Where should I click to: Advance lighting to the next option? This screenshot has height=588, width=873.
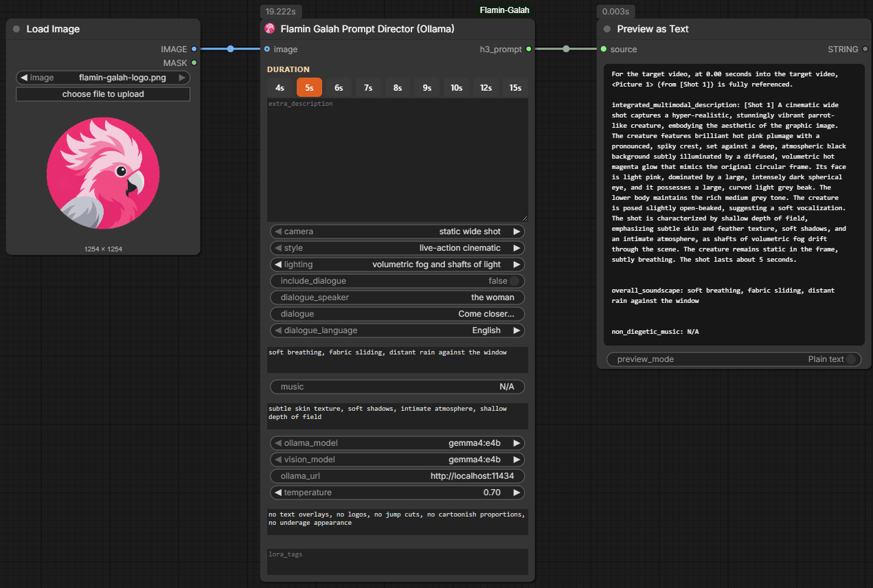(517, 264)
